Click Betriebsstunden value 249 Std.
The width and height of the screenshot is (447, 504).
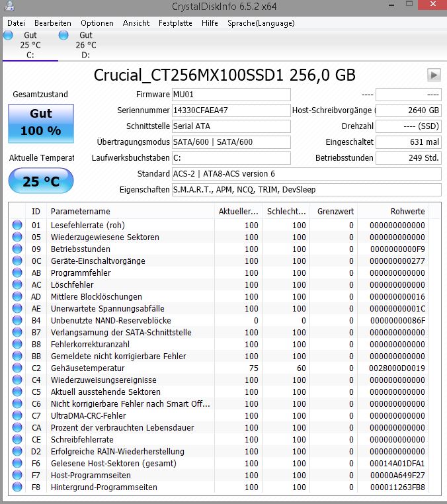(x=409, y=158)
